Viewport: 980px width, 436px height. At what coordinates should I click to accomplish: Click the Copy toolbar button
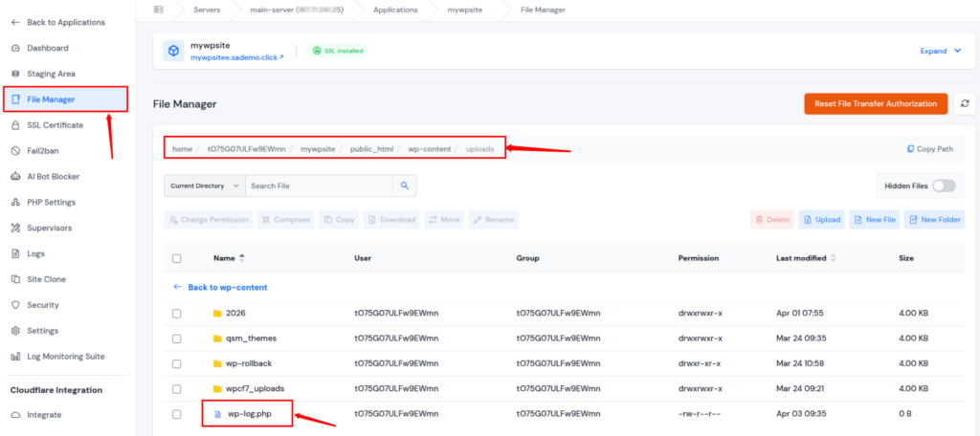(339, 220)
